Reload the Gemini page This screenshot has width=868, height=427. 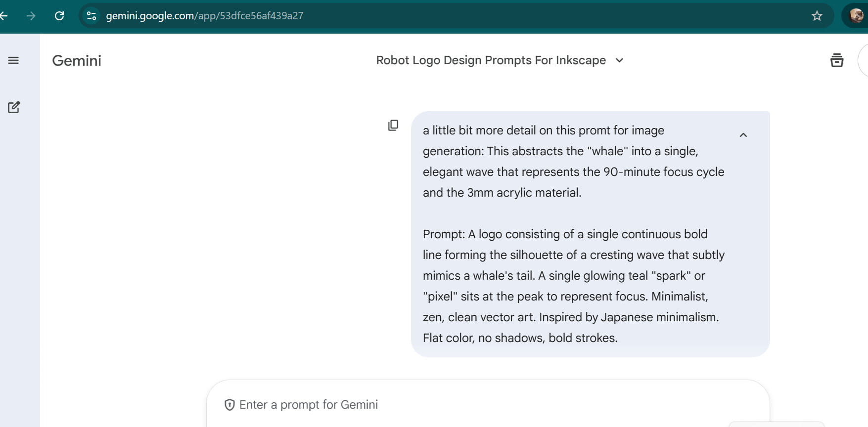click(x=59, y=16)
